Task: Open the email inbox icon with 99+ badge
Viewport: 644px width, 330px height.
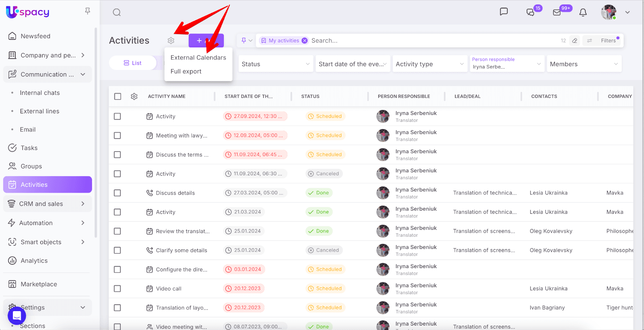Action: click(x=557, y=12)
